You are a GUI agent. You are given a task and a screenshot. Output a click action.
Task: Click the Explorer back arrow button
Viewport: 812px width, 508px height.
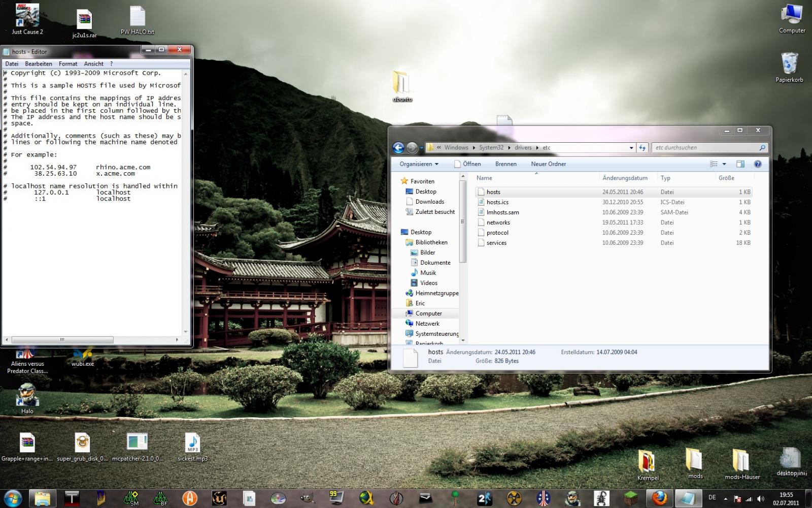398,148
